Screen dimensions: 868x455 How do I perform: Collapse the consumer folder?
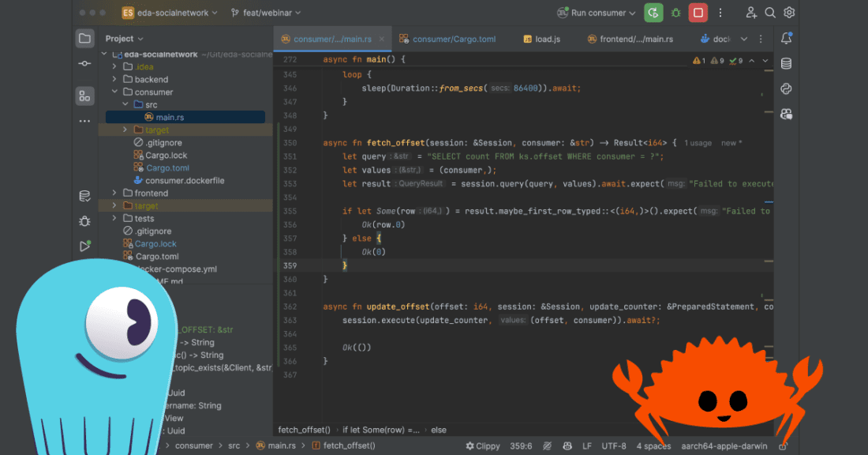(114, 92)
